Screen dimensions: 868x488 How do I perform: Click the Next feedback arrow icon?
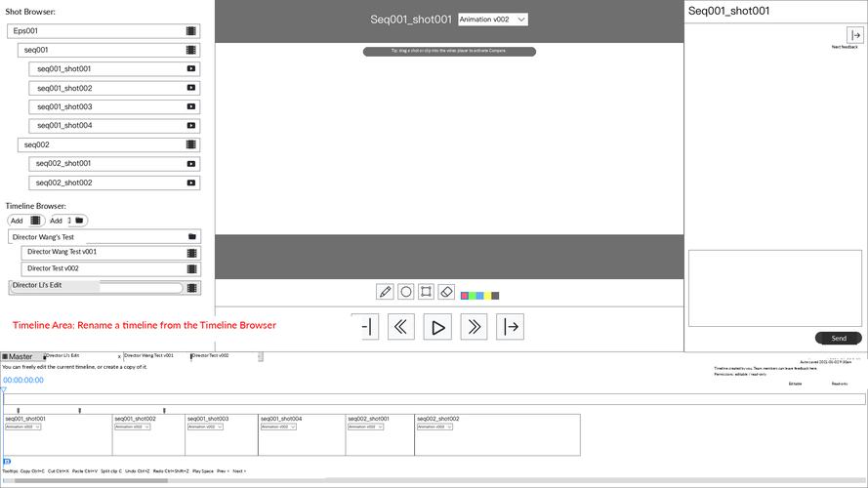(x=855, y=35)
